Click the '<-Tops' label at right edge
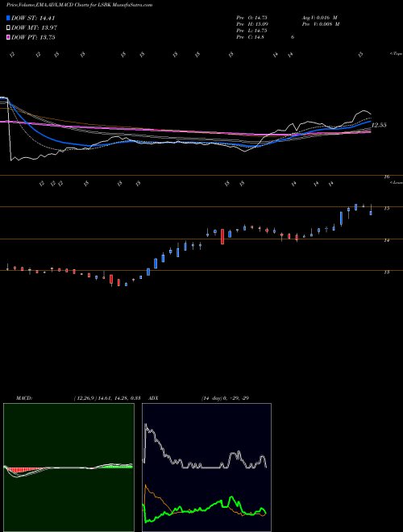The height and width of the screenshot is (532, 403). click(397, 54)
